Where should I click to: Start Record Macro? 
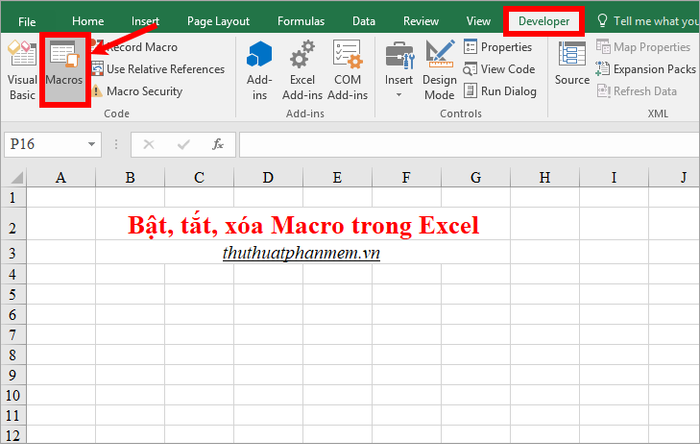point(135,47)
